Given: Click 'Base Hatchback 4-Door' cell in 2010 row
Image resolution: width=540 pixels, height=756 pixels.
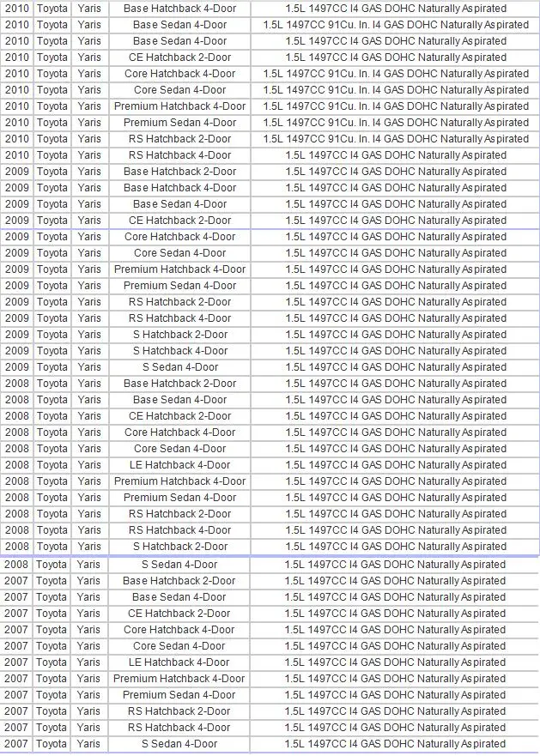Looking at the screenshot, I should click(180, 9).
